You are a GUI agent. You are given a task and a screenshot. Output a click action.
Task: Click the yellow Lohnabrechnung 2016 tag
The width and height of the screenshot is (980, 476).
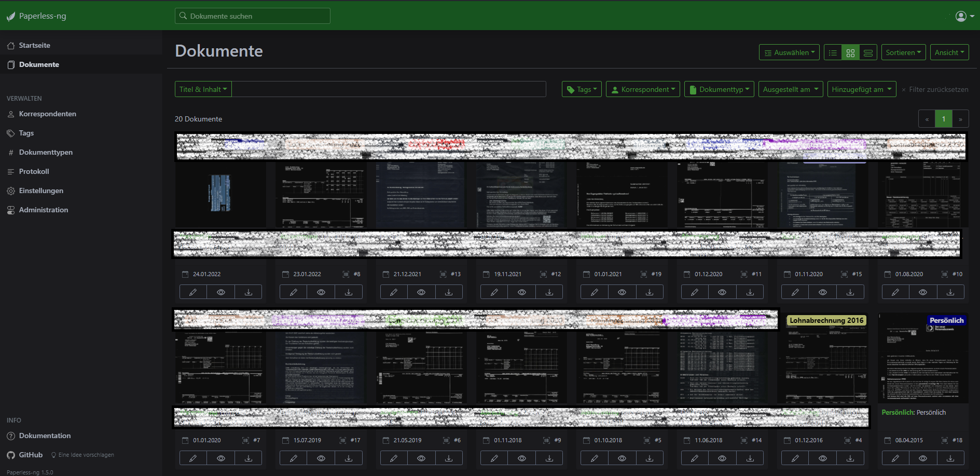click(x=826, y=320)
